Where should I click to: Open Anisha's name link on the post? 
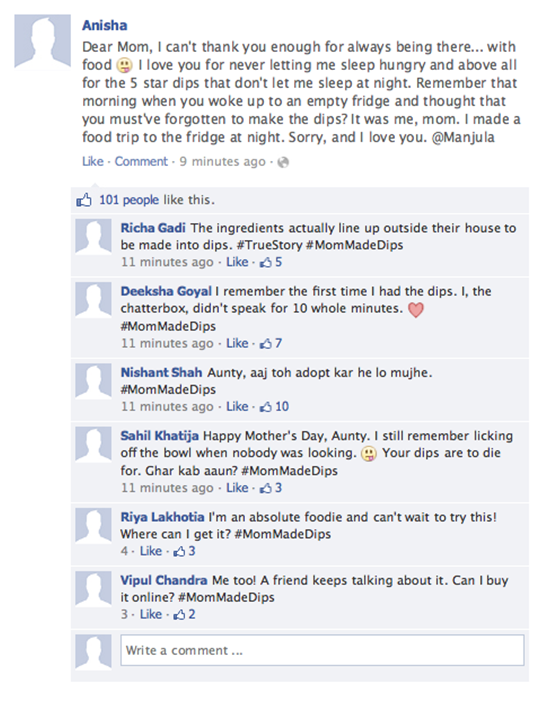(104, 26)
